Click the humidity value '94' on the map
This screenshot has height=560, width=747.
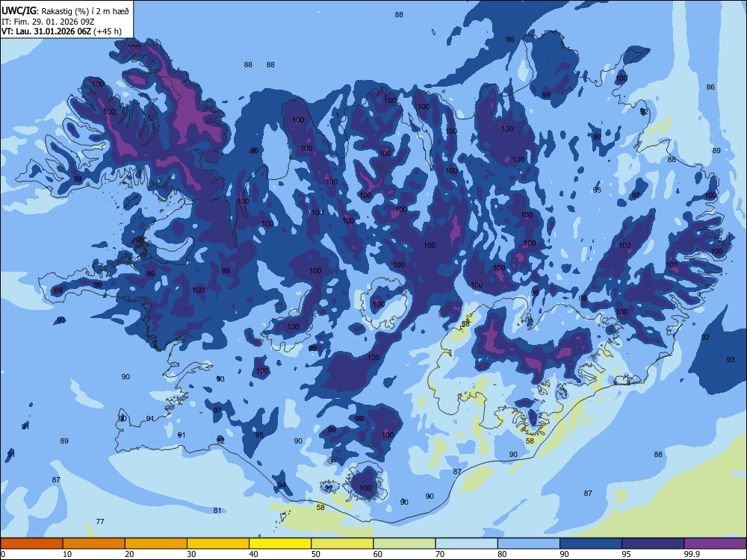tap(282, 485)
